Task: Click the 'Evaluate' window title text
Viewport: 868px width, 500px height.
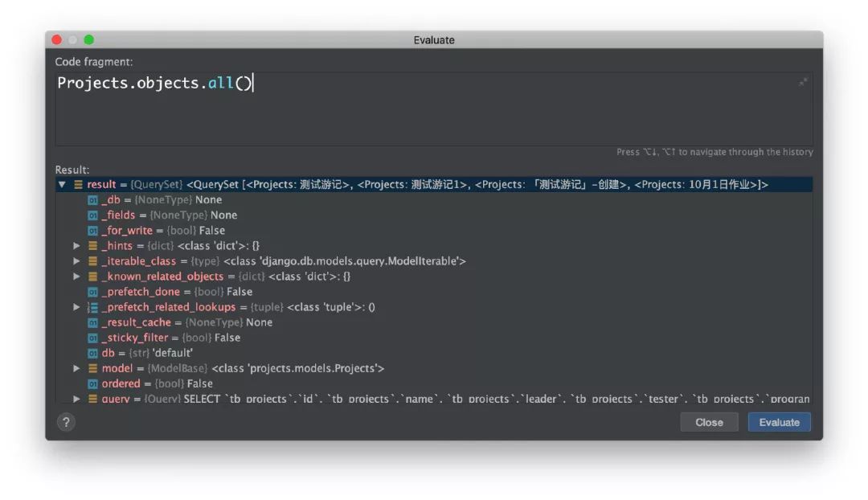Action: (434, 40)
